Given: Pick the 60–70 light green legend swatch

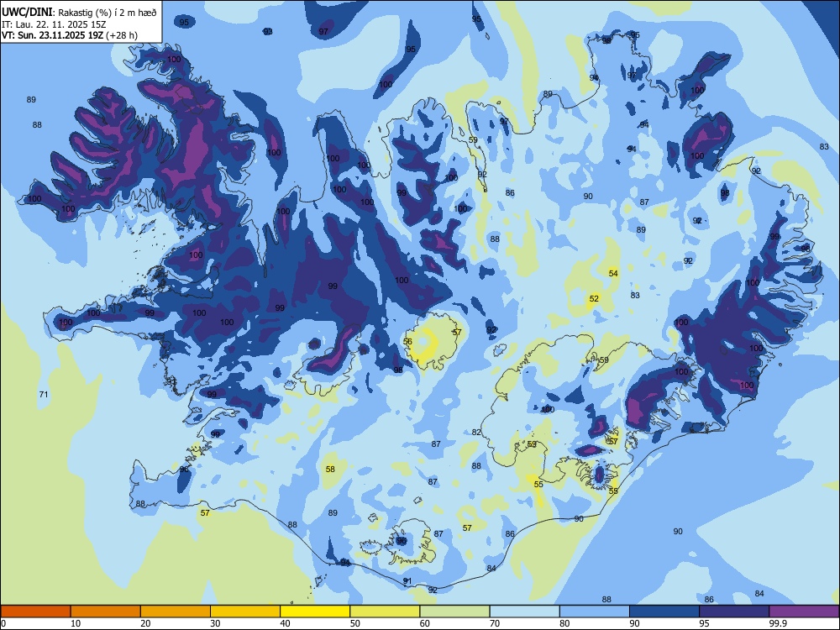Looking at the screenshot, I should (454, 612).
